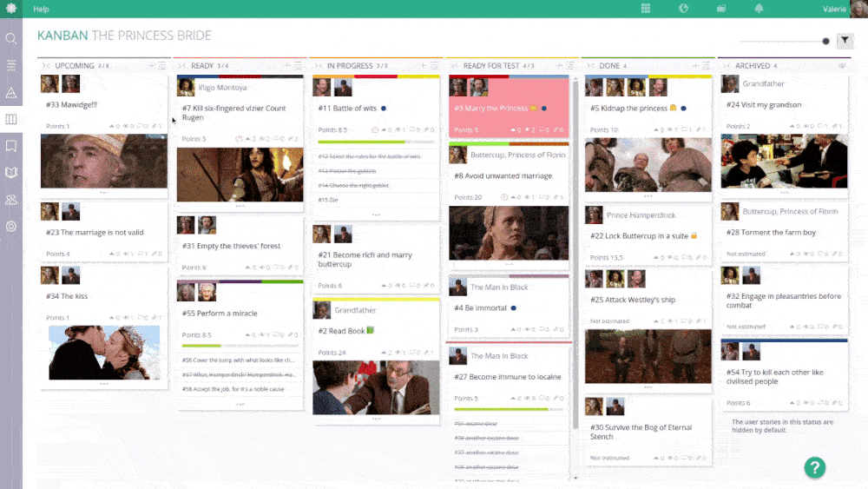Open bulk insert for the Ready column
The width and height of the screenshot is (868, 489).
pyautogui.click(x=298, y=65)
